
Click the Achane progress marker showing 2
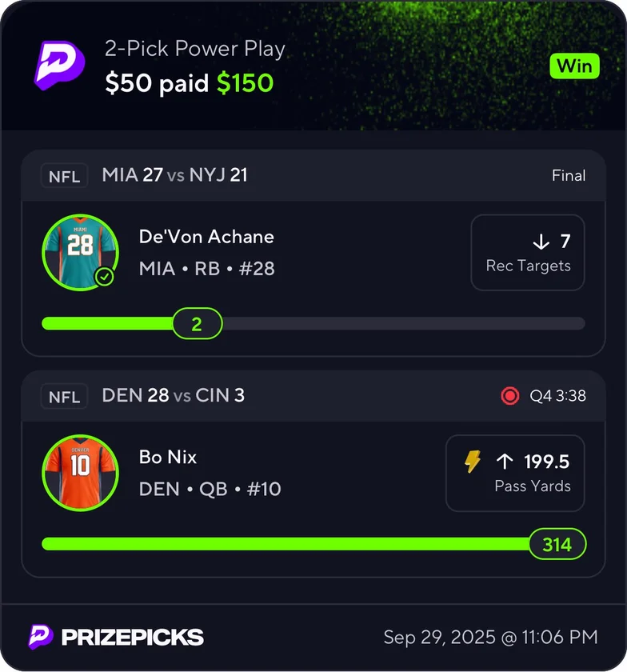198,323
